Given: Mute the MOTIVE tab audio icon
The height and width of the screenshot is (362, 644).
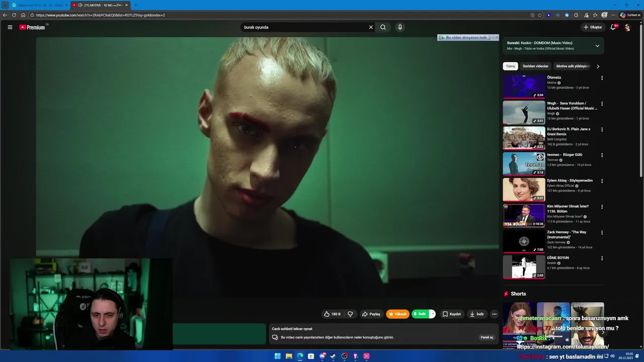Looking at the screenshot, I should (x=80, y=5).
